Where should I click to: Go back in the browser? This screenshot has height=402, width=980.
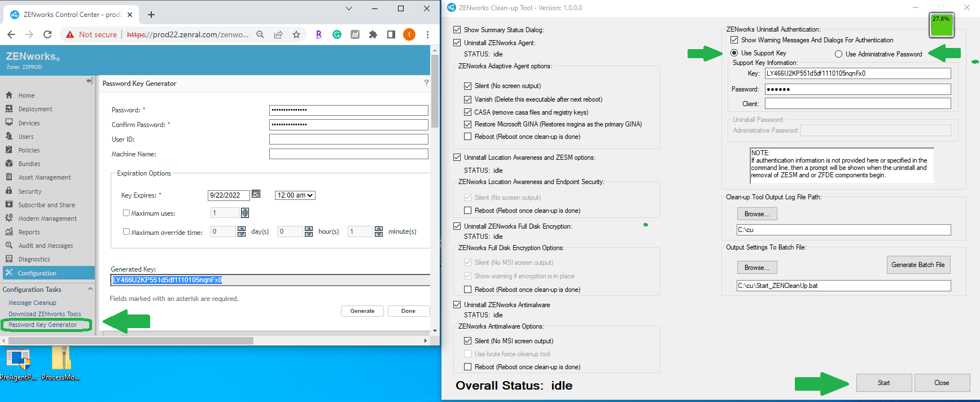[x=11, y=34]
